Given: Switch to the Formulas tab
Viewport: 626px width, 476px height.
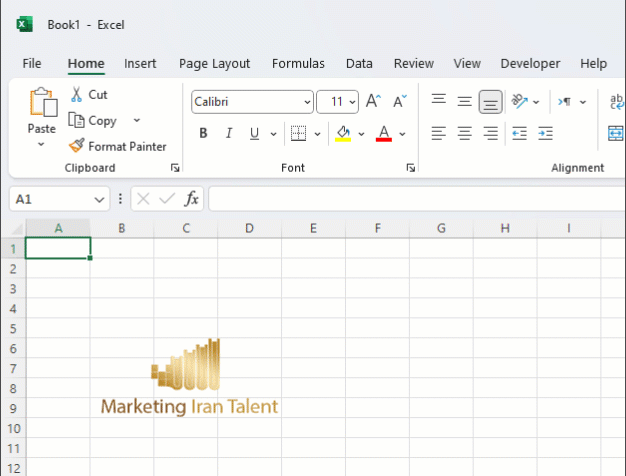Looking at the screenshot, I should [298, 63].
